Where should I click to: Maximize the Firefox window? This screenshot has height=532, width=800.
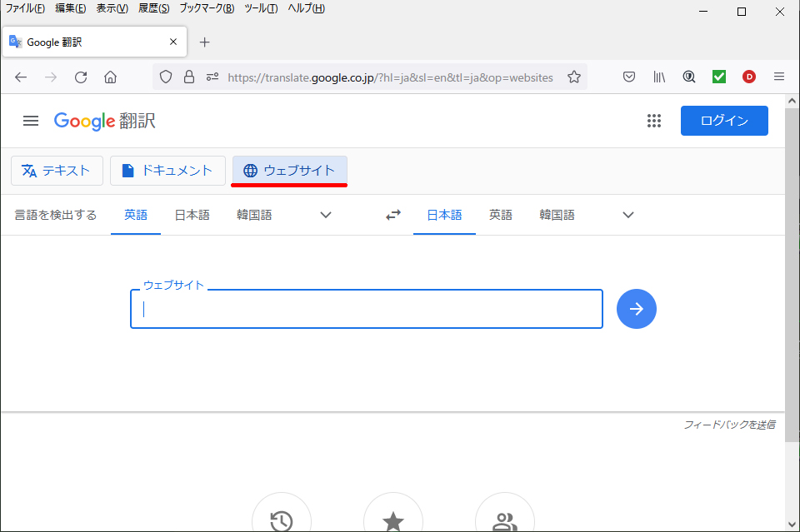[742, 11]
